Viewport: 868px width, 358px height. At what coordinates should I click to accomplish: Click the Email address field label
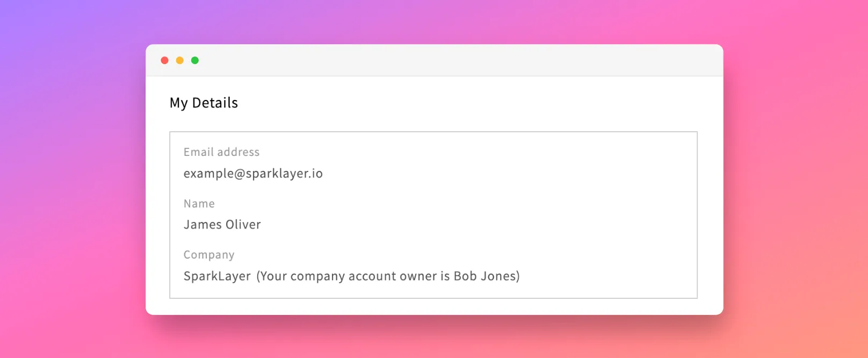click(x=221, y=152)
